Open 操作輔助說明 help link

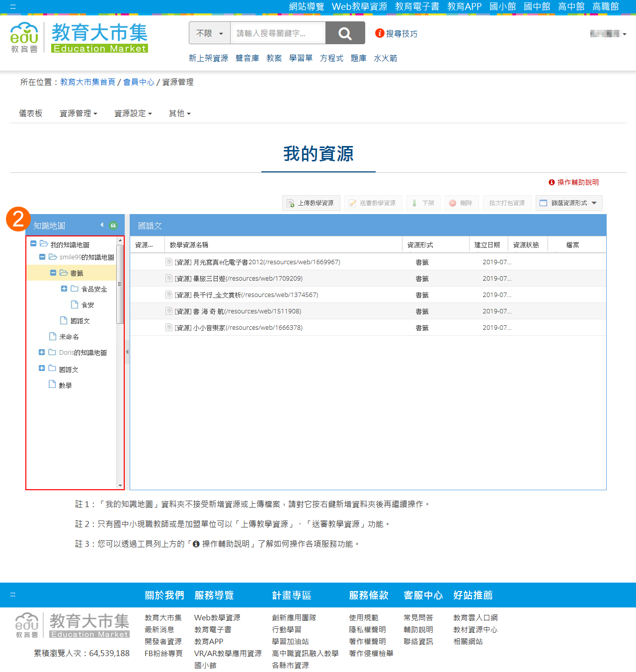click(x=573, y=182)
